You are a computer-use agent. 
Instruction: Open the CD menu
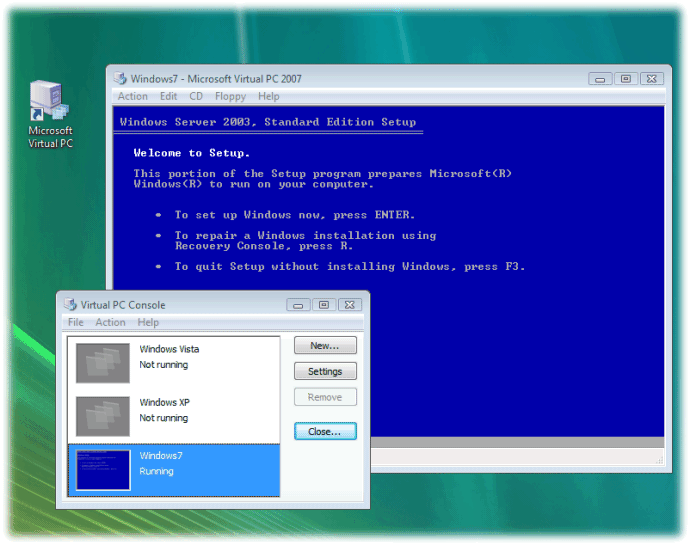(x=196, y=96)
